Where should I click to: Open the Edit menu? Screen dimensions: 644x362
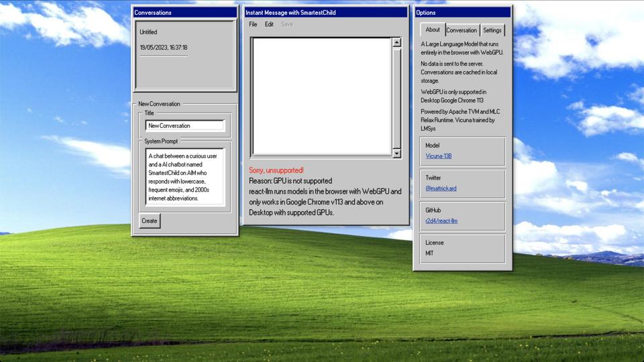pyautogui.click(x=269, y=25)
